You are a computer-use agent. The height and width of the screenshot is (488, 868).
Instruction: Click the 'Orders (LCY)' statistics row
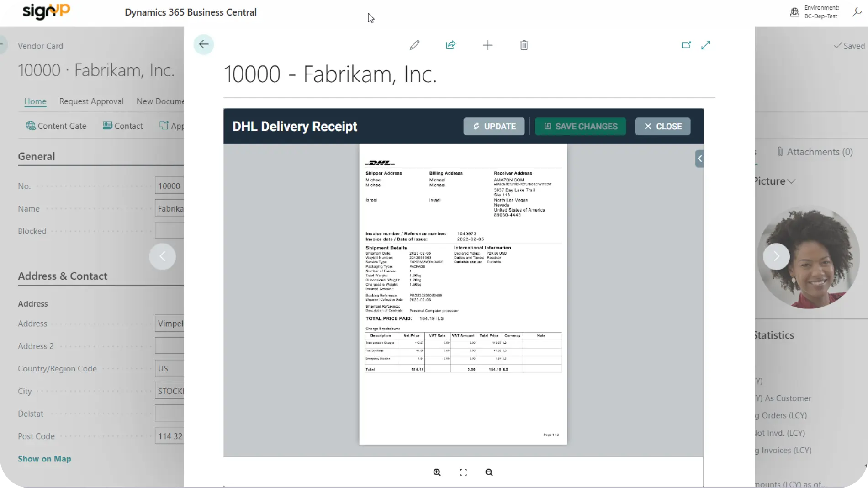coord(781,415)
